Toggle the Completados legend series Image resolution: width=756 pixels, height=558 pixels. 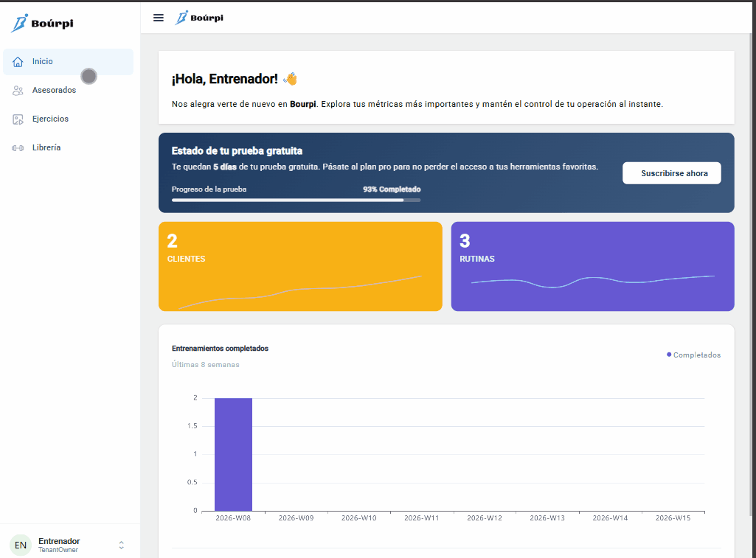(x=694, y=355)
